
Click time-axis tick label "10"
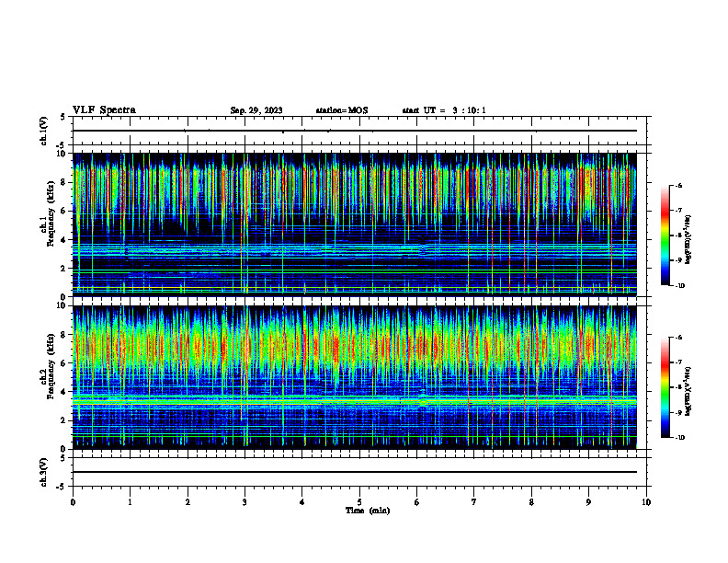646,502
